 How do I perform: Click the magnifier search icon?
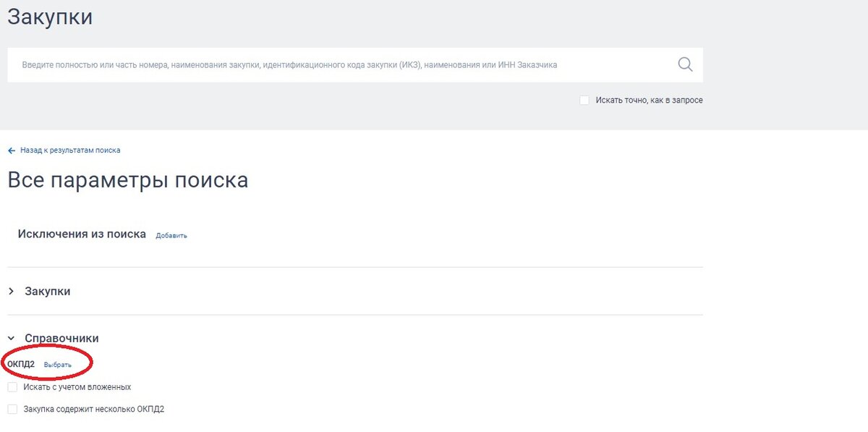click(x=685, y=64)
